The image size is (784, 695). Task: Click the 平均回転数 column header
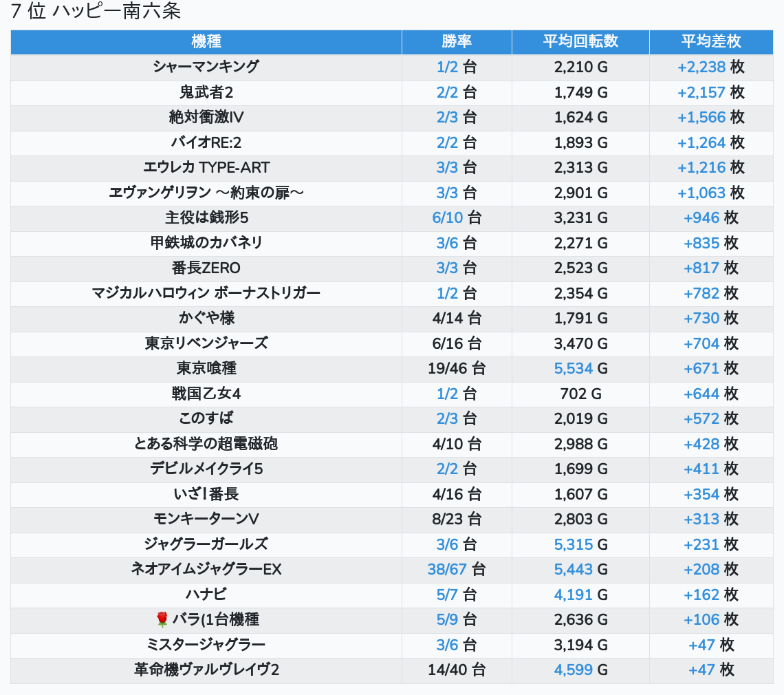pos(580,41)
